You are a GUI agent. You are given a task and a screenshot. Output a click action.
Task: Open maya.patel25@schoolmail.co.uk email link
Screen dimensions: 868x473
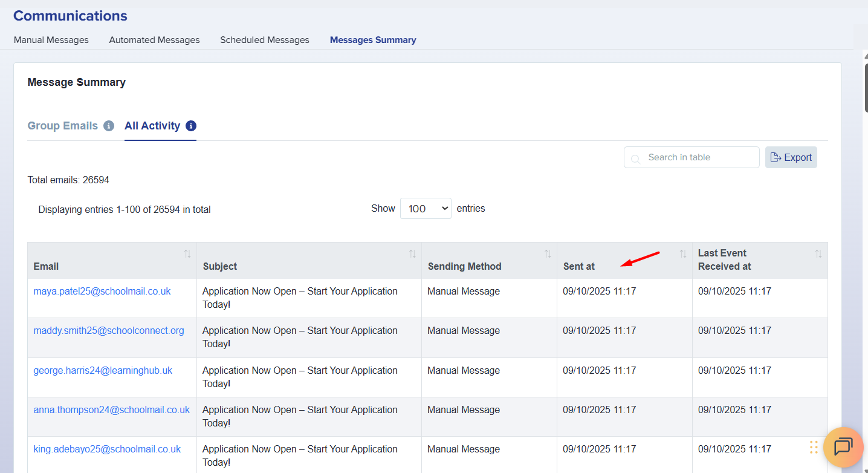tap(102, 291)
